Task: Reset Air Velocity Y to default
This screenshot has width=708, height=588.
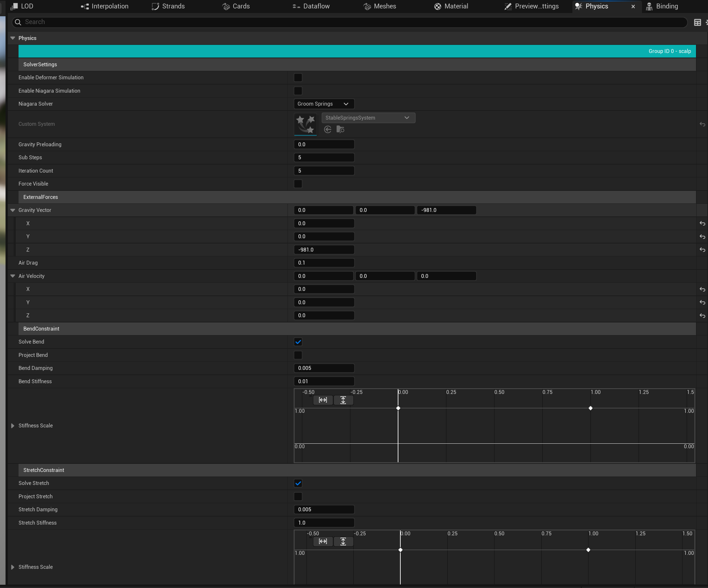Action: [x=702, y=302]
